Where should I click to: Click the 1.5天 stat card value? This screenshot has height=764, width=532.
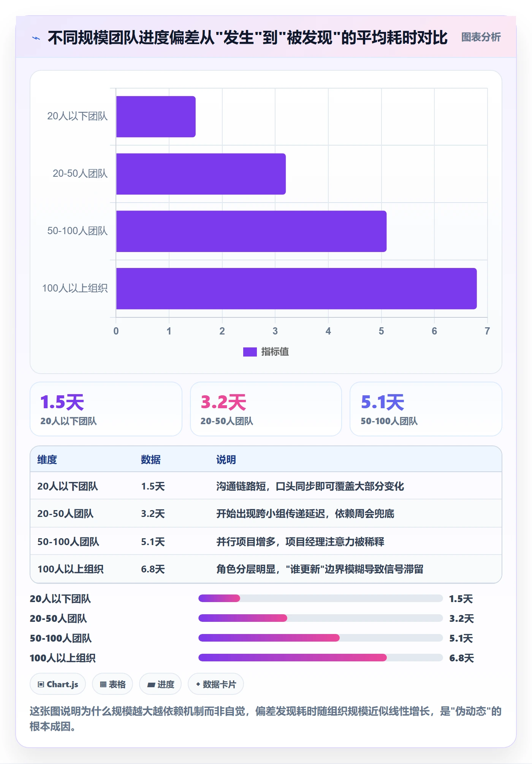(62, 402)
